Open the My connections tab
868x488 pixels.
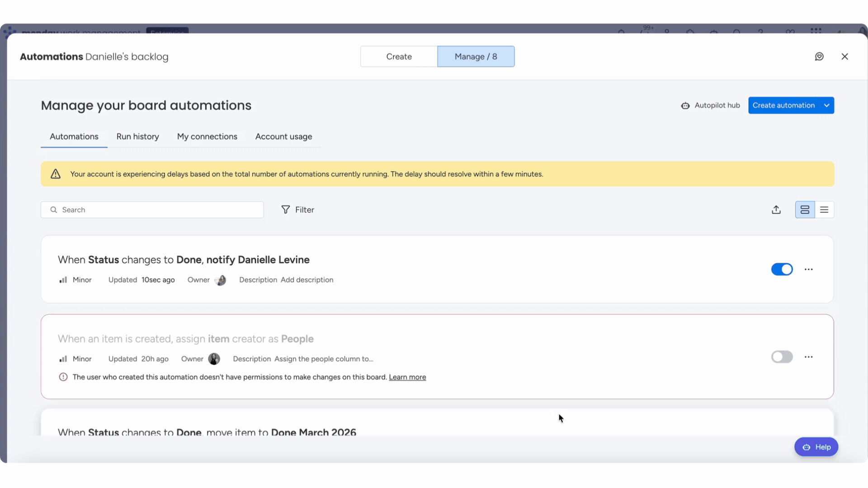pos(207,136)
